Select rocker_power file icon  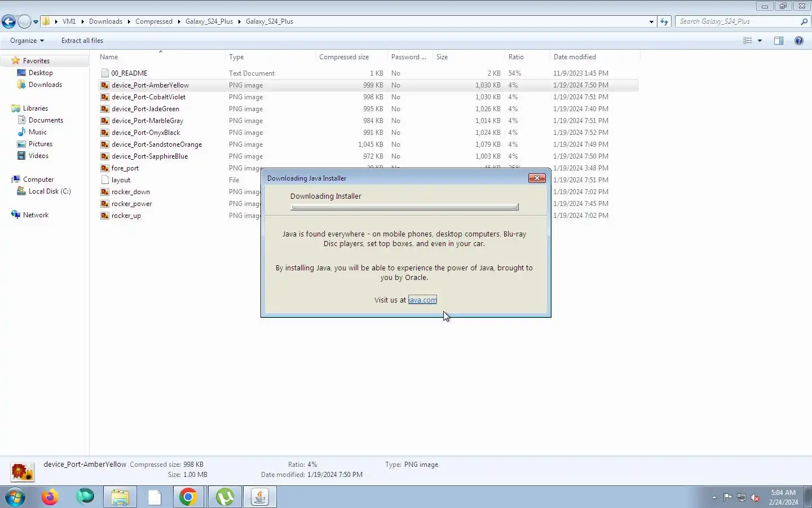(x=104, y=204)
